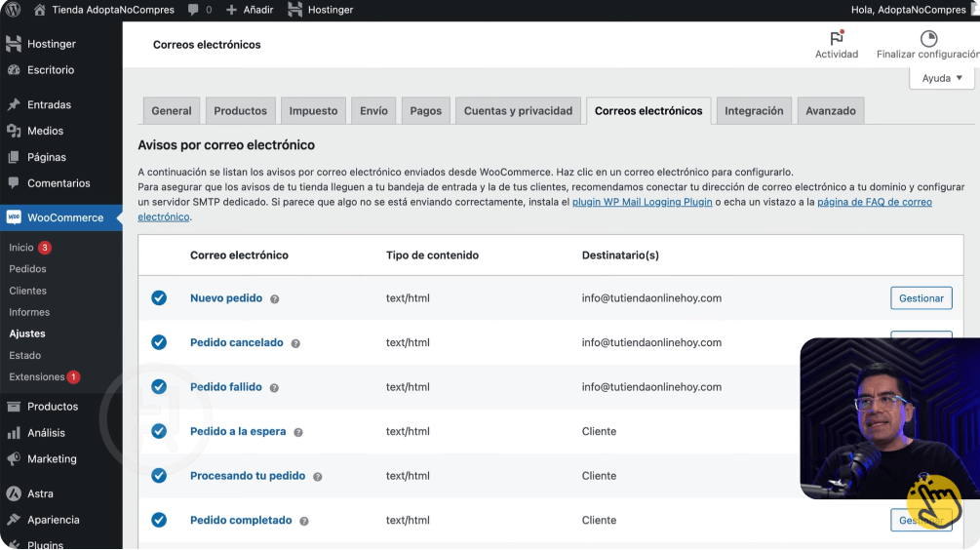
Task: Toggle enabled check for Procesando tu pedido
Action: point(159,476)
